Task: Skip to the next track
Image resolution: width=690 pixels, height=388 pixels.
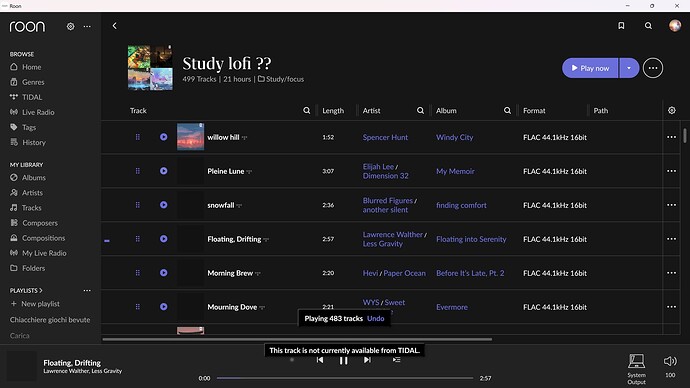Action: 367,360
